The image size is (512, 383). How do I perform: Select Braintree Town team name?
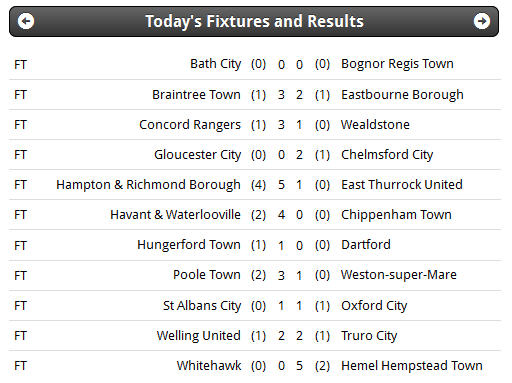(x=196, y=95)
